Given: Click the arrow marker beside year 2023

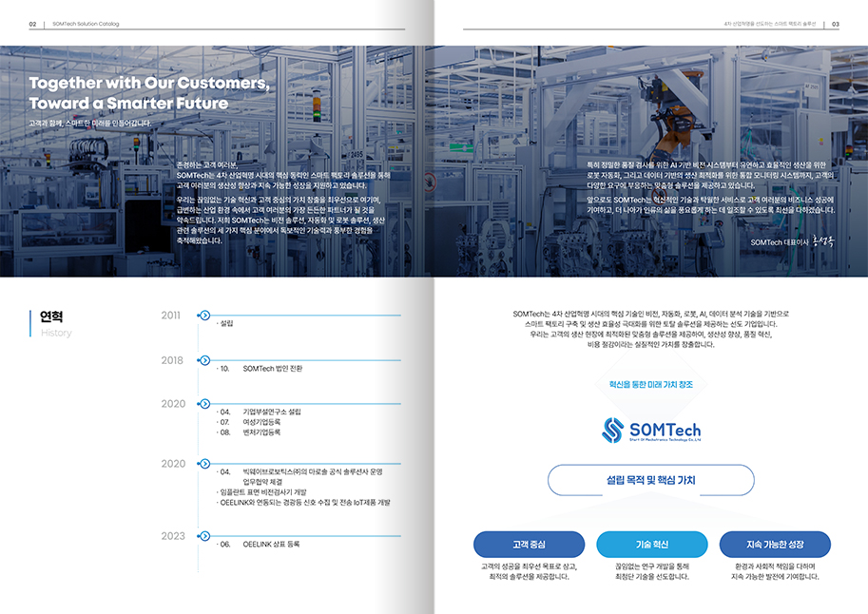Looking at the screenshot, I should click(203, 536).
